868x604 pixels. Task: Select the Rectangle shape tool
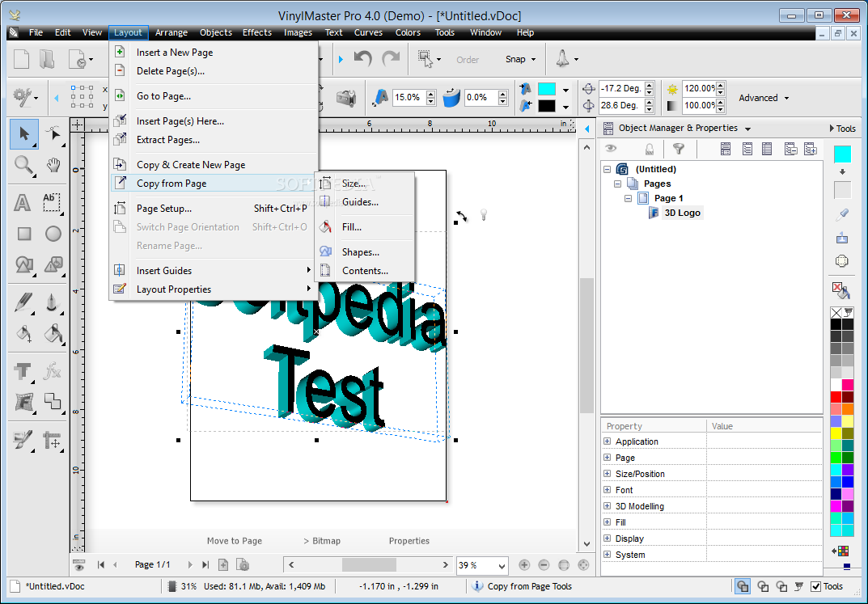pos(23,234)
